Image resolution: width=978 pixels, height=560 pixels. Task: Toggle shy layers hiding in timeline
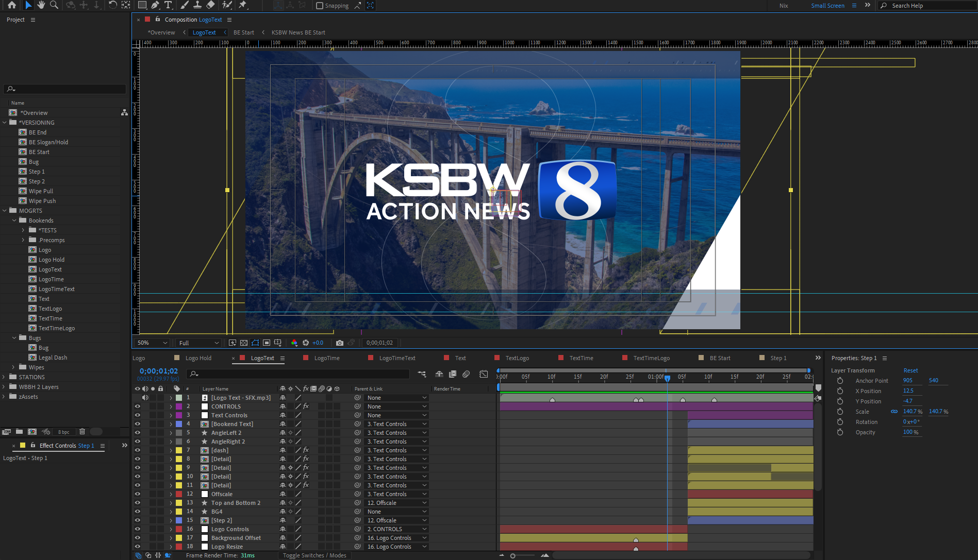pyautogui.click(x=439, y=374)
